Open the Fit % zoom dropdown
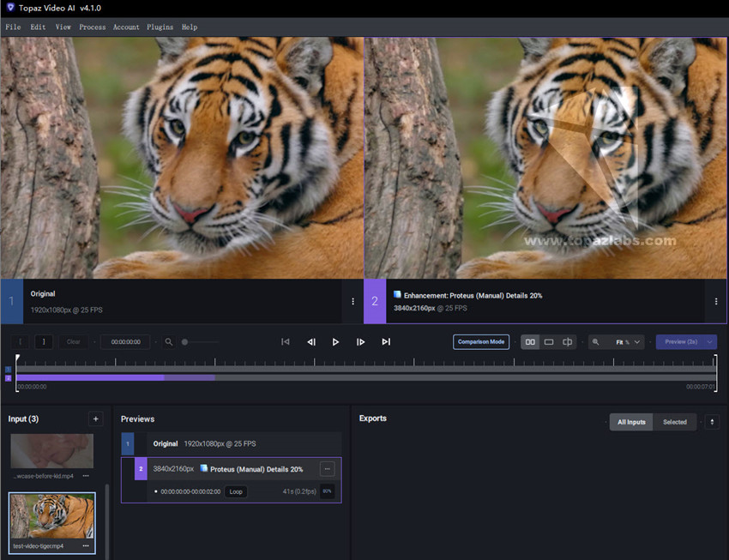729x560 pixels. [x=628, y=342]
